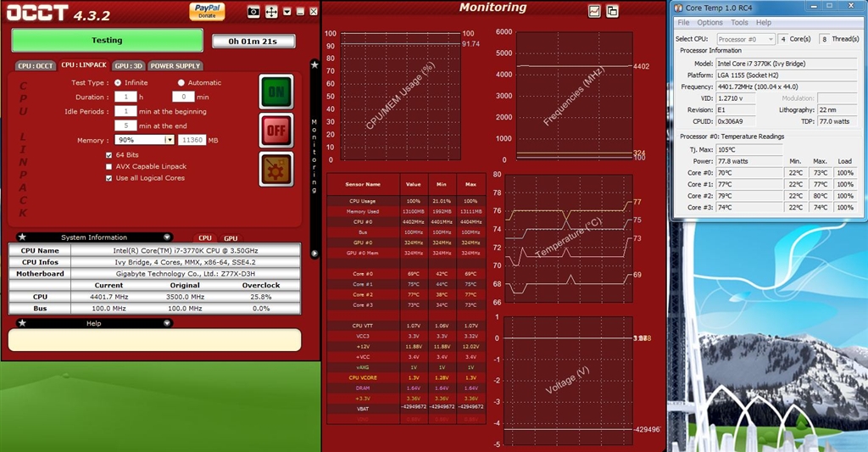The height and width of the screenshot is (452, 868).
Task: Click the Tj. Max 105°C value
Action: 749,149
